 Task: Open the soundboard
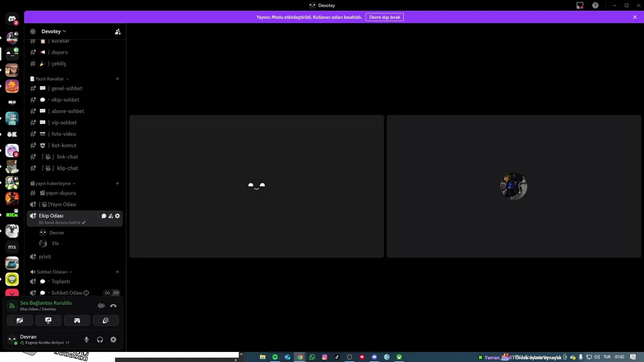pos(106,320)
